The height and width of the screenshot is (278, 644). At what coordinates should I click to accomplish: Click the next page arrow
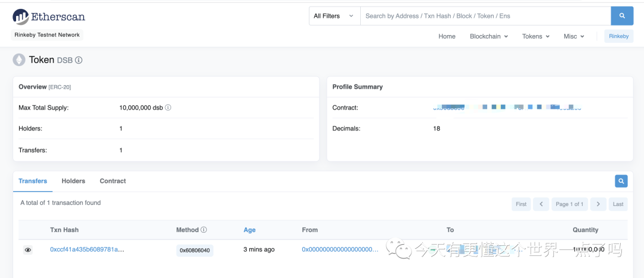599,204
